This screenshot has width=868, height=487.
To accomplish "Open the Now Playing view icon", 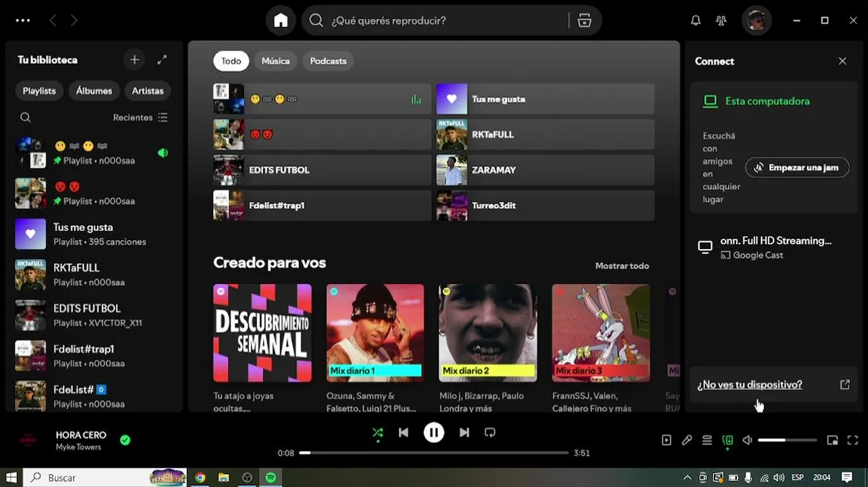I will click(667, 440).
